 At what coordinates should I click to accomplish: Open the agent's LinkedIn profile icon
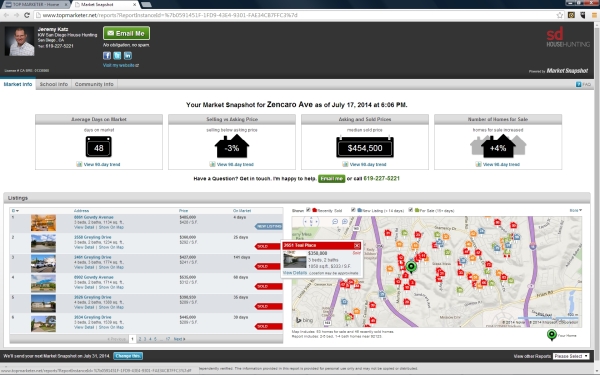128,56
